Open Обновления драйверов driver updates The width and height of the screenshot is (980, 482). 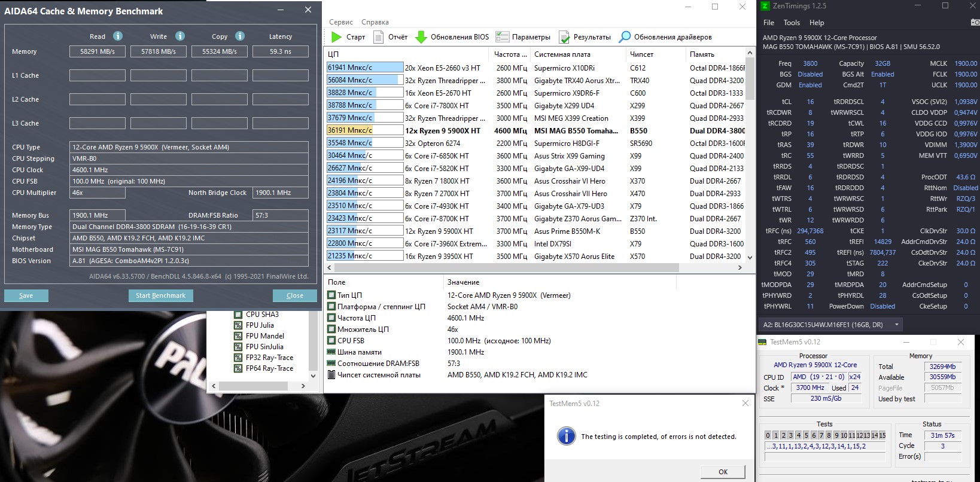tap(665, 37)
